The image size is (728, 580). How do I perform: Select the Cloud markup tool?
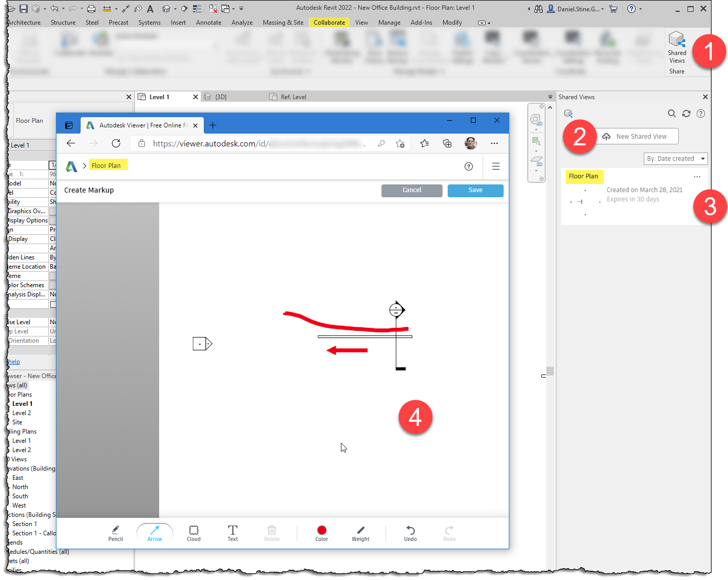pos(194,533)
